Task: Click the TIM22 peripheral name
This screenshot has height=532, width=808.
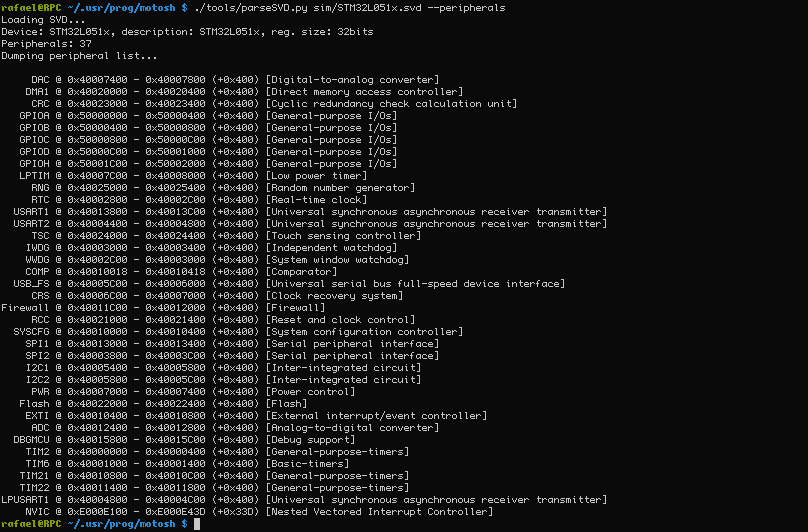Action: (x=35, y=487)
